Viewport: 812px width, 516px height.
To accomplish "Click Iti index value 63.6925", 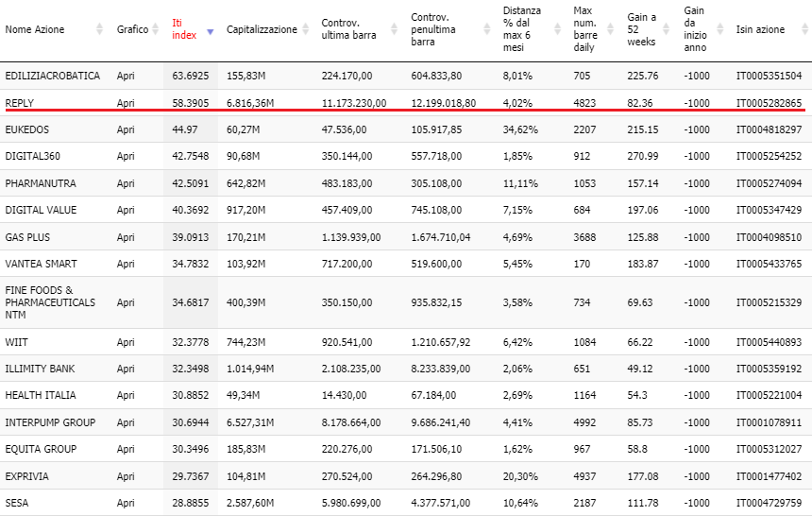I will point(191,76).
